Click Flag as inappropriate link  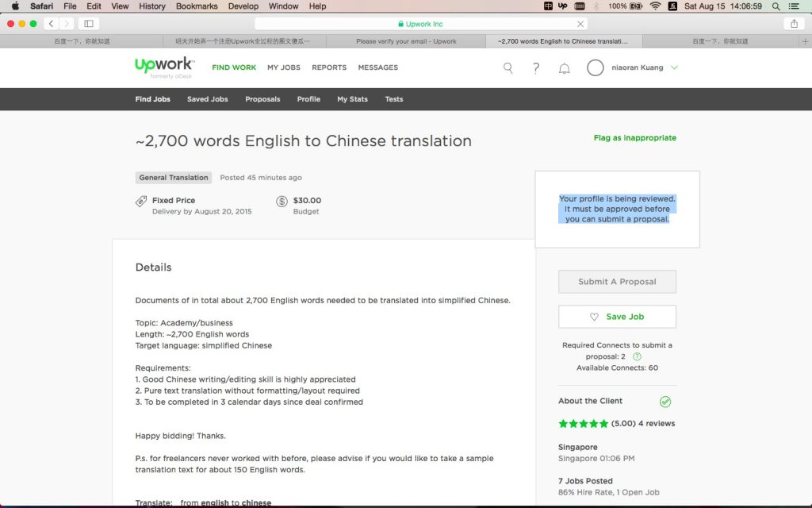pos(635,138)
